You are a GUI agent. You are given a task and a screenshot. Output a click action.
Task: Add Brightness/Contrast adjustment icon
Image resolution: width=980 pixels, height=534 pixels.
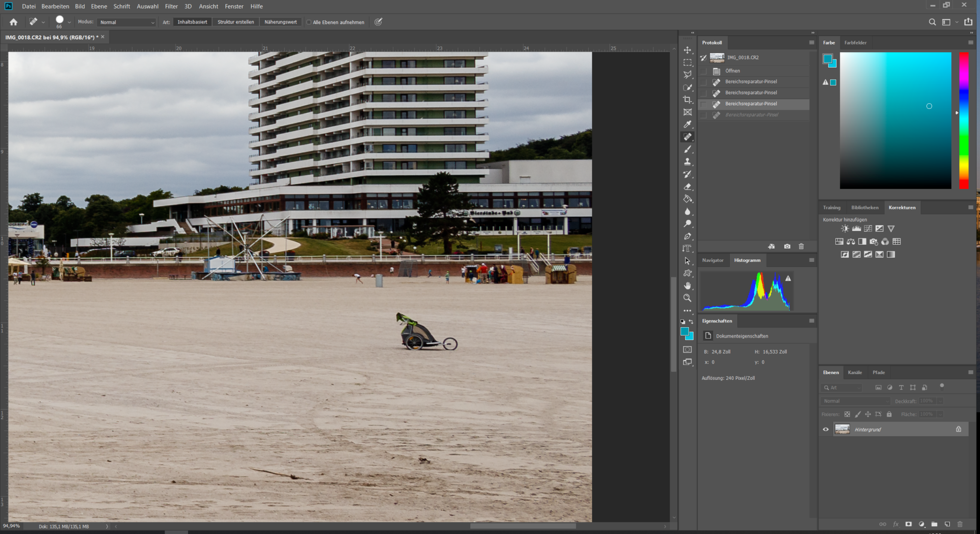[845, 229]
